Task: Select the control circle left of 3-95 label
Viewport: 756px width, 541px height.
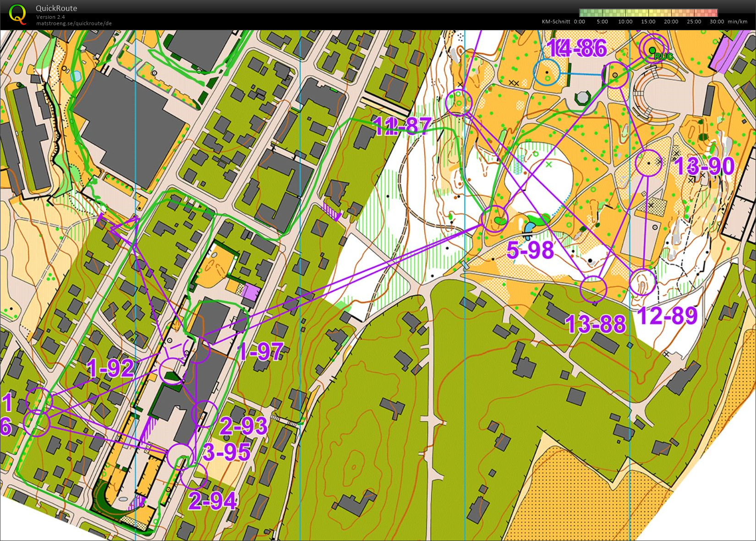Action: (181, 456)
